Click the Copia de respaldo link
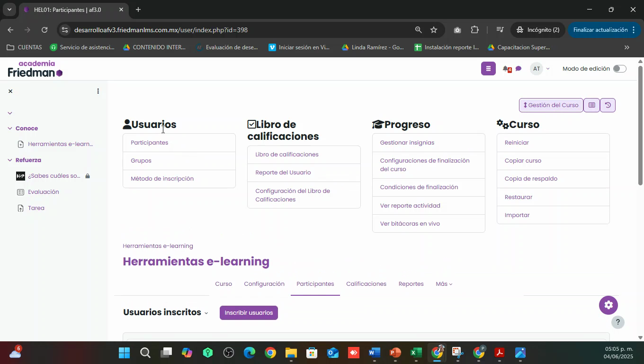 [x=531, y=179]
